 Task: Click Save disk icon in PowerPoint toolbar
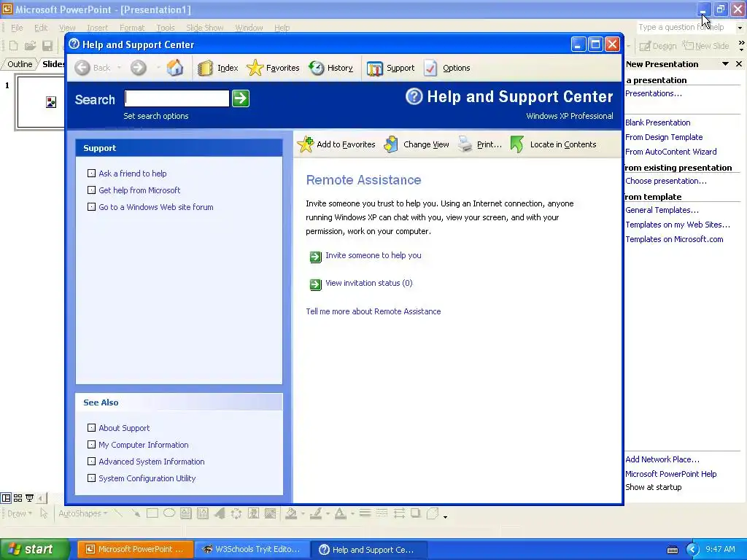47,46
